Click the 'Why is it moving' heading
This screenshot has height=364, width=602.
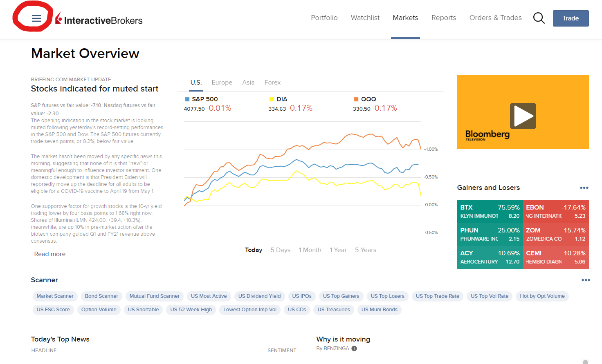tap(343, 339)
